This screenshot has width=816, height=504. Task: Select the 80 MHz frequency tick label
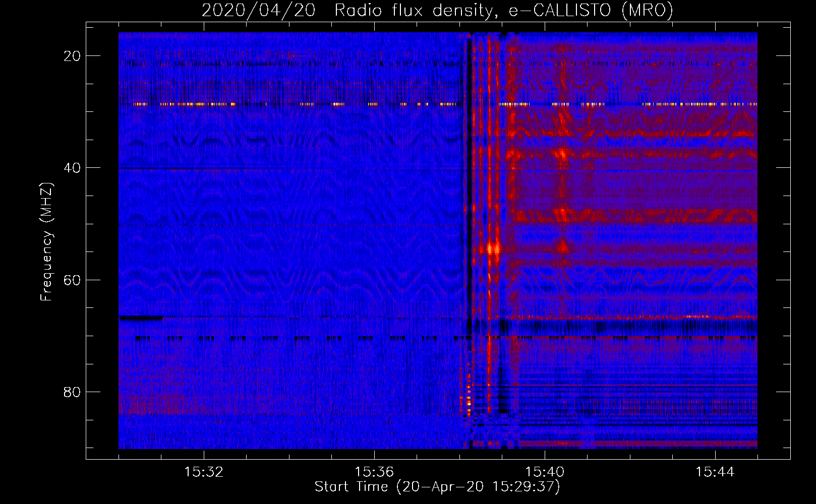point(73,392)
